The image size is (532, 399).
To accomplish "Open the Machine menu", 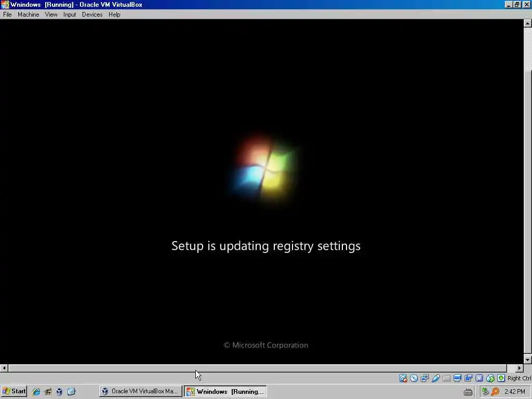I will point(29,14).
